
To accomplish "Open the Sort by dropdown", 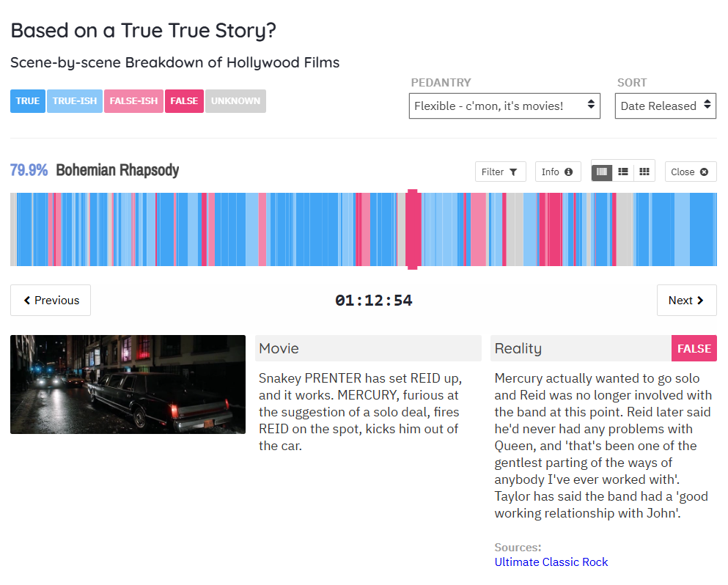I will [665, 106].
